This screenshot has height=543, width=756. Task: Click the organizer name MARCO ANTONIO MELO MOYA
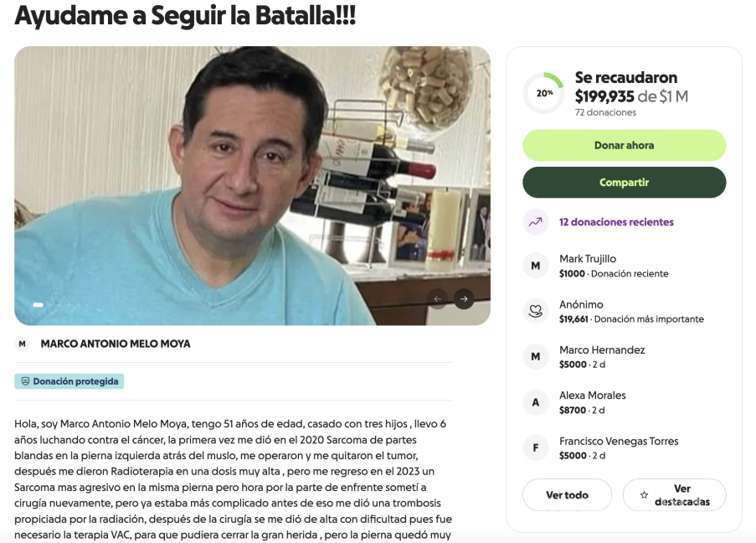tap(116, 344)
